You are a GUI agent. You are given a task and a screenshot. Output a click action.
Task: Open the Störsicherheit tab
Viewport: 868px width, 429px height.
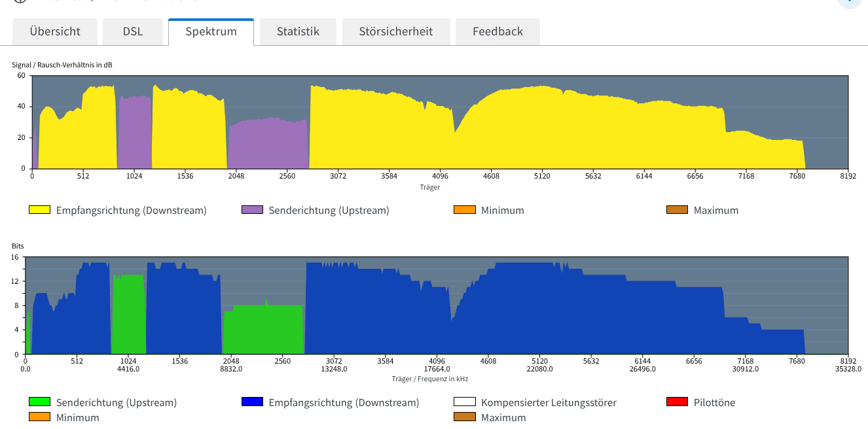tap(396, 31)
